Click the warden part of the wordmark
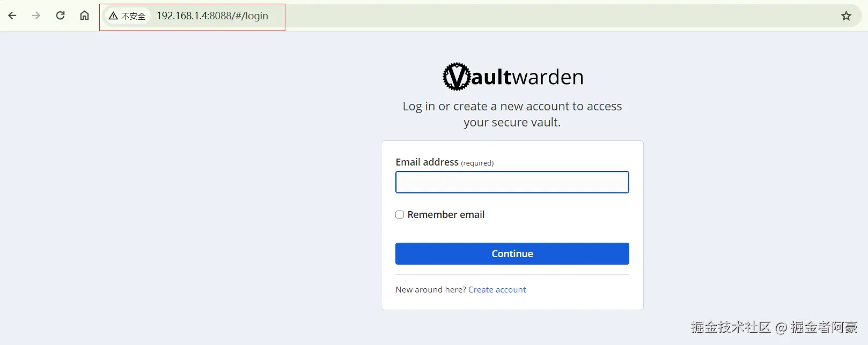This screenshot has width=868, height=345. [x=548, y=77]
